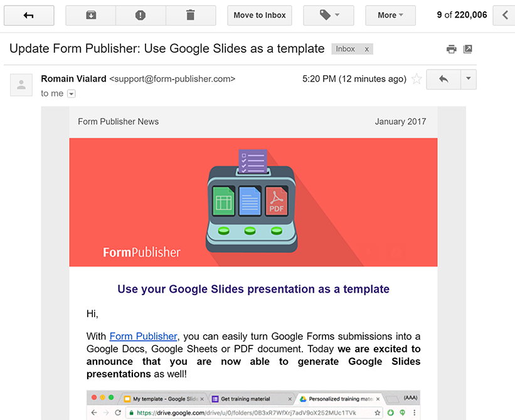
Task: Click 'Form Publisher News' header text
Action: (x=118, y=122)
